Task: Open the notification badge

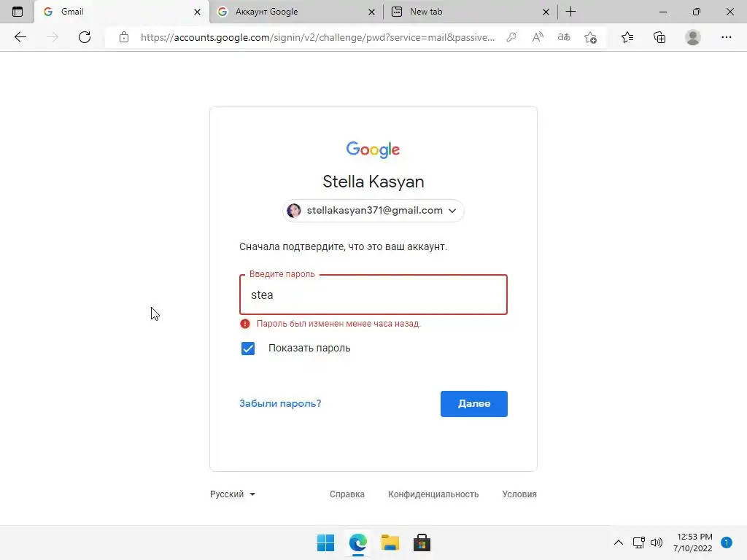Action: click(x=726, y=542)
